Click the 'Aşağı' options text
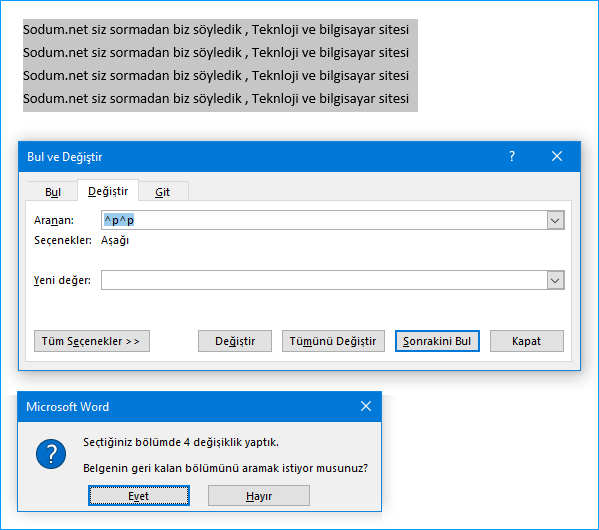Viewport: 599px width, 530px height. (x=115, y=240)
